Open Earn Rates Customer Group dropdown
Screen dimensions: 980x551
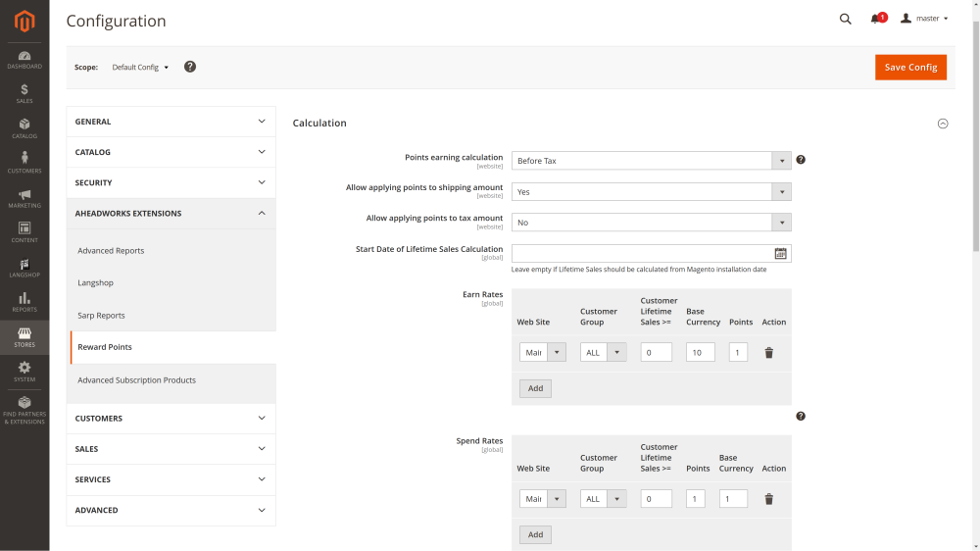coord(603,352)
